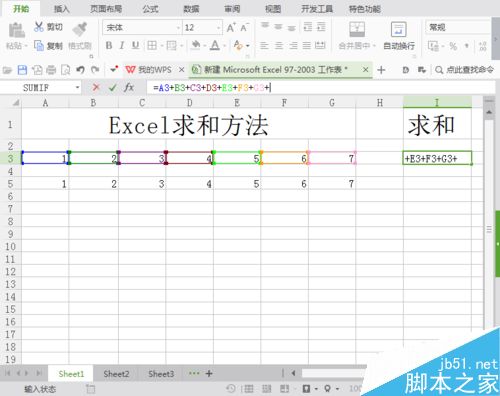
Task: Cancel formula entry with red X
Action: tap(96, 87)
